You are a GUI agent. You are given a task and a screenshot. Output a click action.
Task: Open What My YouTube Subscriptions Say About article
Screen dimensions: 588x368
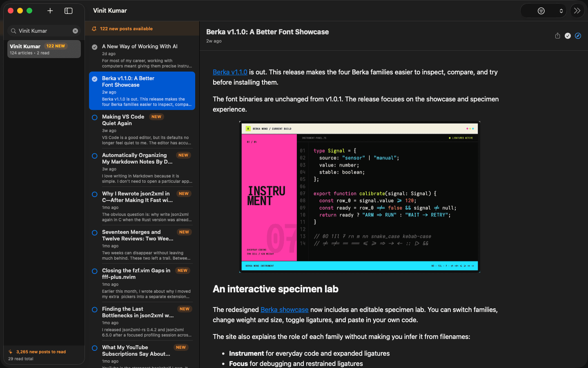coord(142,355)
